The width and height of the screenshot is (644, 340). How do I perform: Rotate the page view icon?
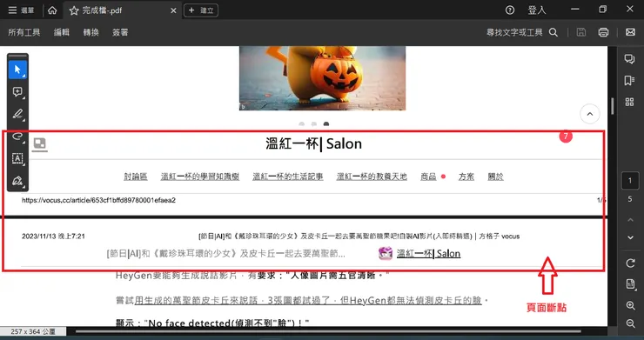[x=630, y=263]
